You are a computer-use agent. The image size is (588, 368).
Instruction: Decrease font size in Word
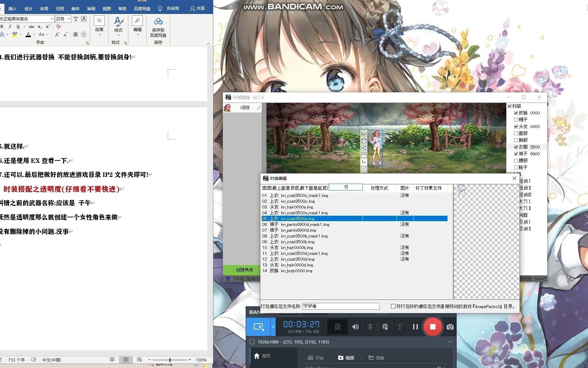pos(65,34)
